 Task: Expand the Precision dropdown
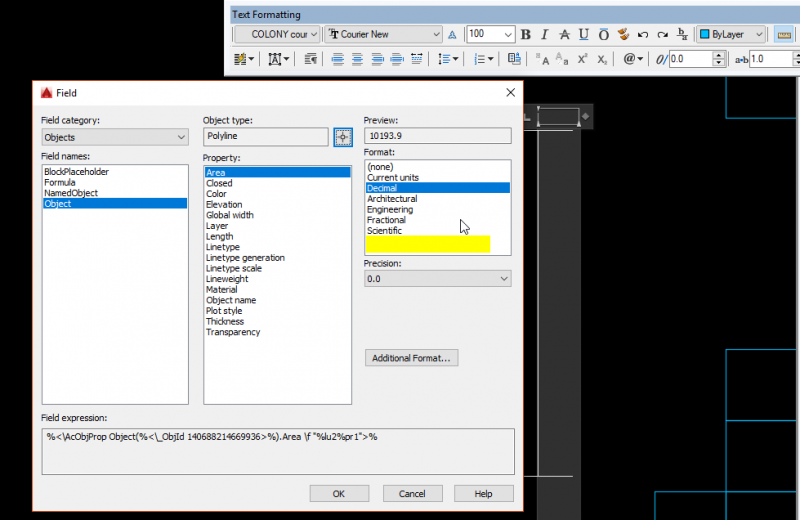point(437,279)
